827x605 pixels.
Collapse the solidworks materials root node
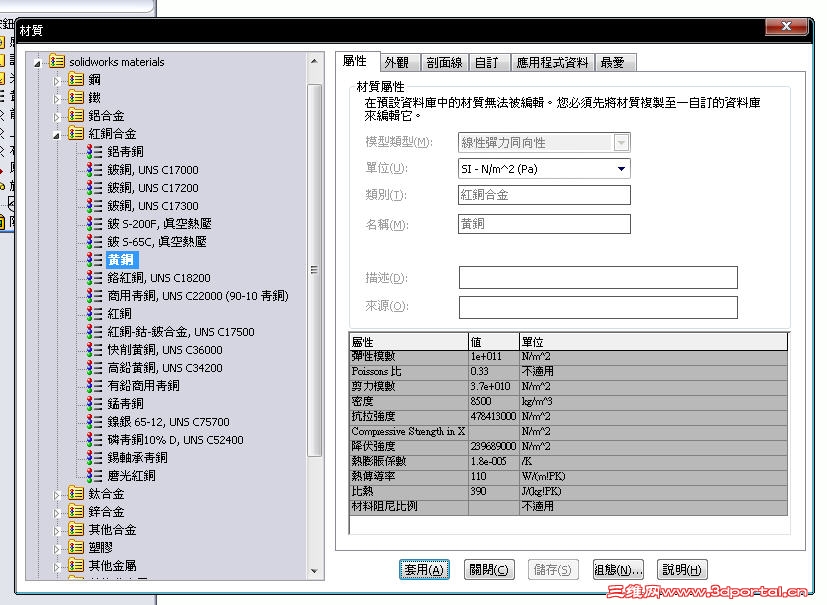37,63
